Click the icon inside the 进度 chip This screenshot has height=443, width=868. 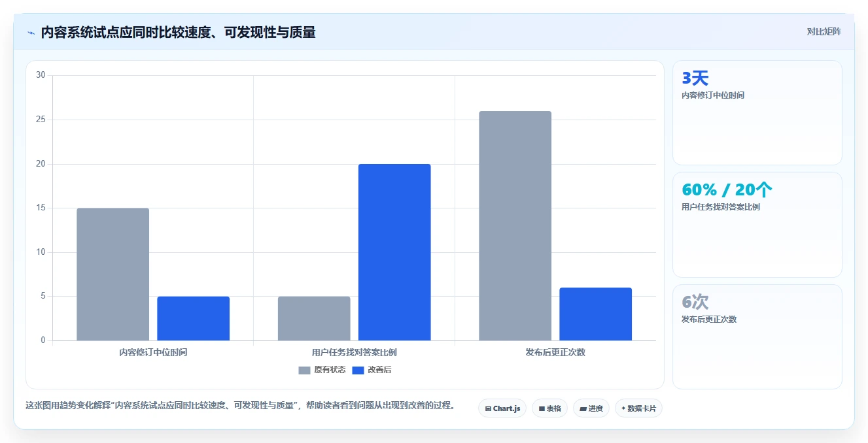click(583, 409)
